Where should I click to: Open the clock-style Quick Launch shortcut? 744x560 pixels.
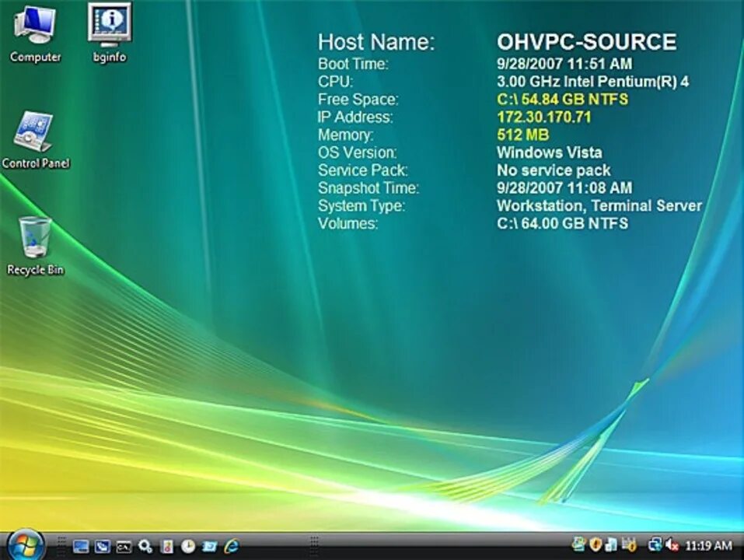(187, 546)
